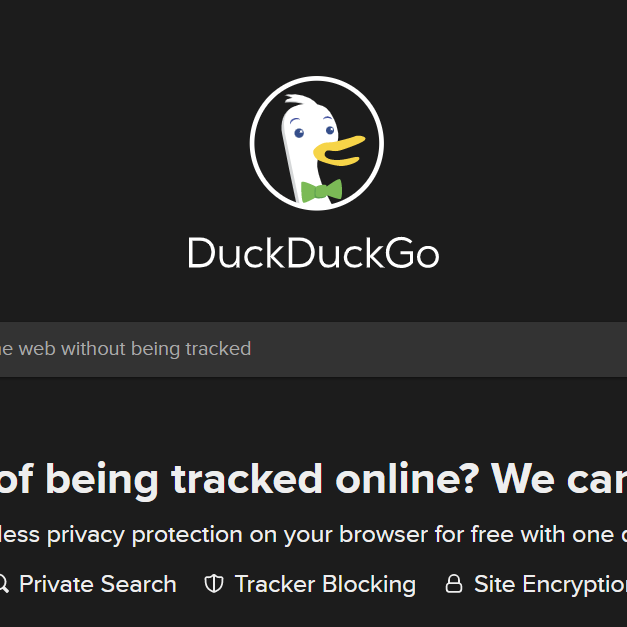This screenshot has height=627, width=627.
Task: Click the DuckDuckGo duck mascot logo
Action: pos(317,143)
